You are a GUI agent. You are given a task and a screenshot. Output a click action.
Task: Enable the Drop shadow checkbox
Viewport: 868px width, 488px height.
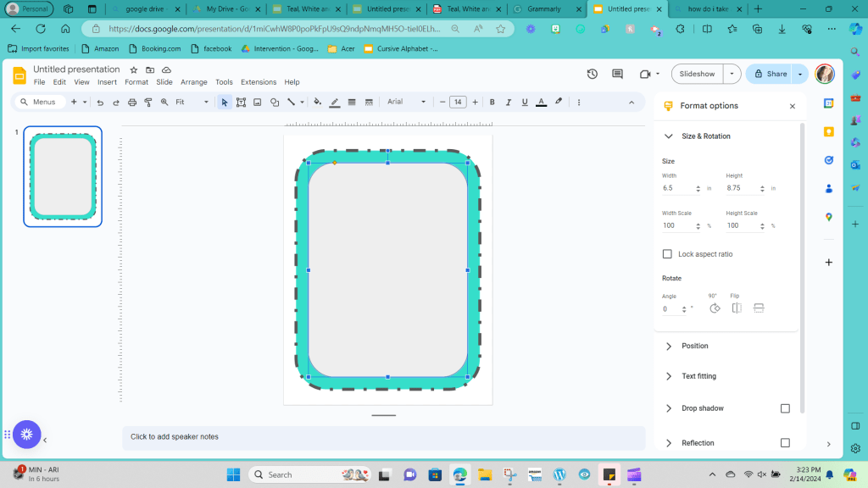coord(785,408)
